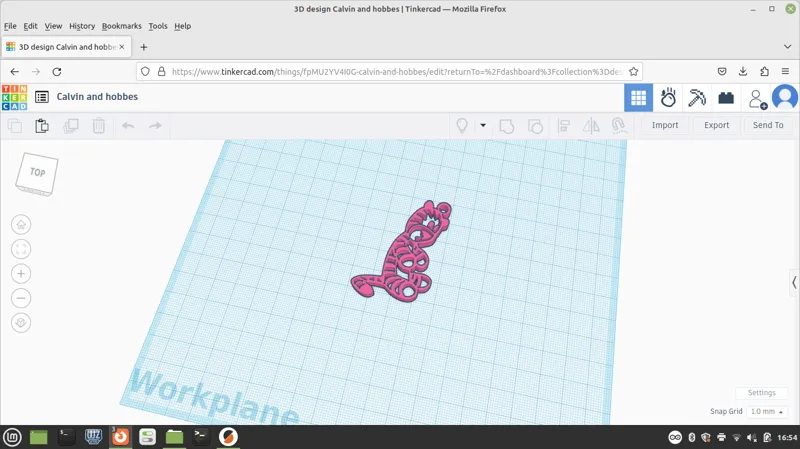800x449 pixels.
Task: Open workplane Settings button
Action: (x=761, y=392)
